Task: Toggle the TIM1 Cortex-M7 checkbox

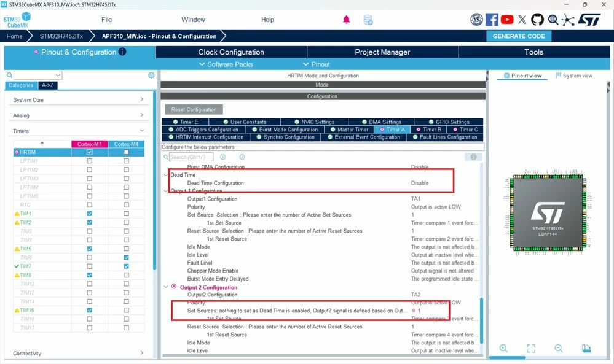Action: pyautogui.click(x=90, y=214)
